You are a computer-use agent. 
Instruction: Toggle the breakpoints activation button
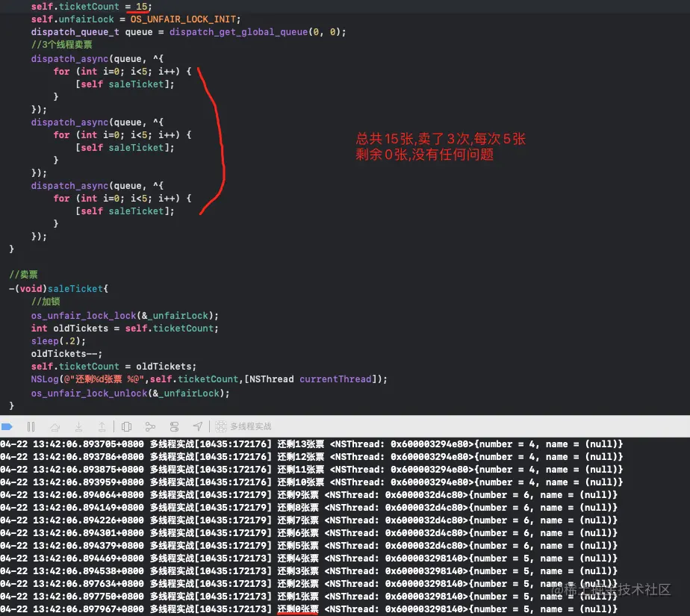[x=7, y=426]
